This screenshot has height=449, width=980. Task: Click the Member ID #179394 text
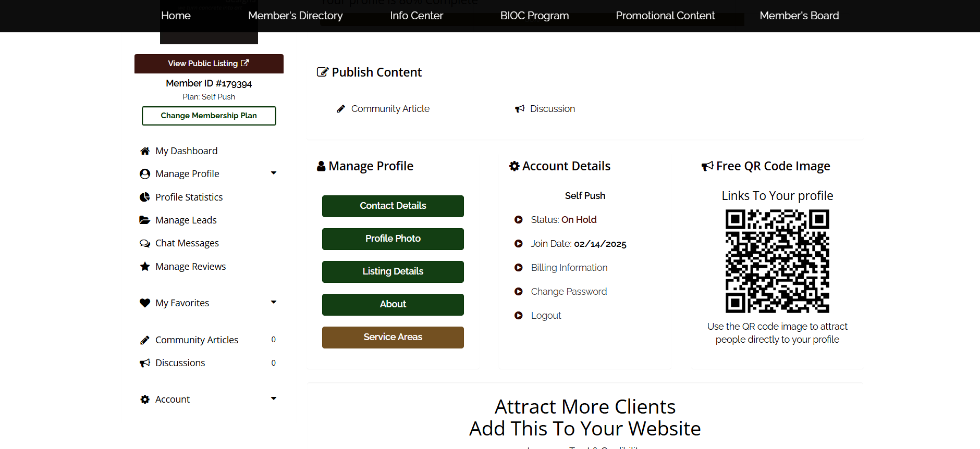click(x=209, y=83)
